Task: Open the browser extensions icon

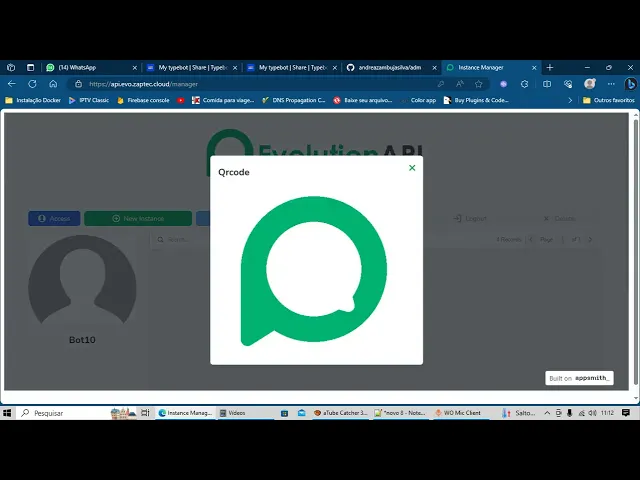Action: click(x=524, y=84)
